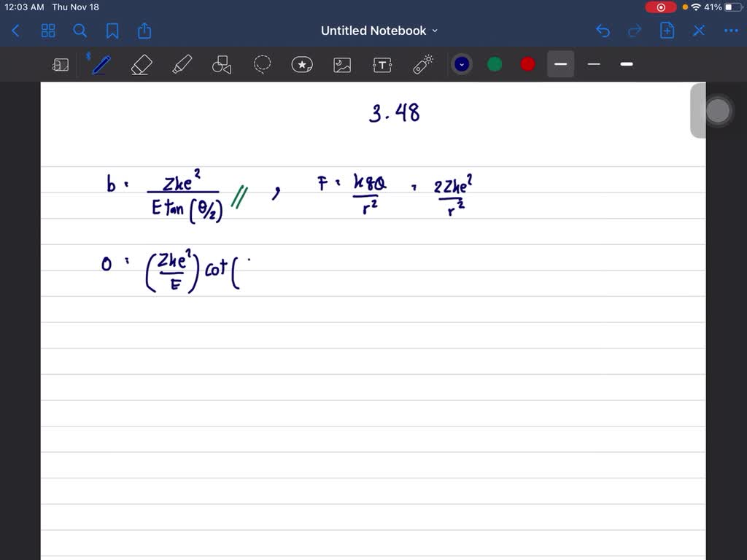
Task: Open the Shapes tool
Action: pyautogui.click(x=222, y=64)
